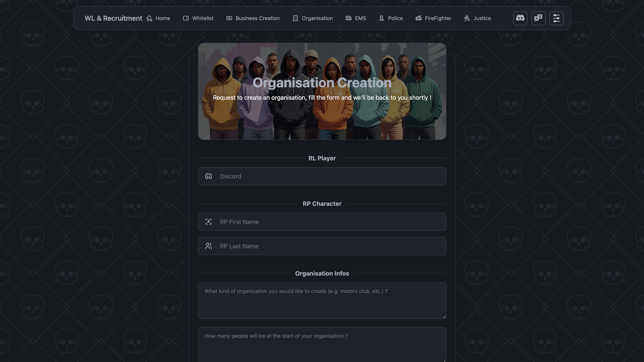Click the house icon next to Home
The image size is (644, 362).
[149, 18]
